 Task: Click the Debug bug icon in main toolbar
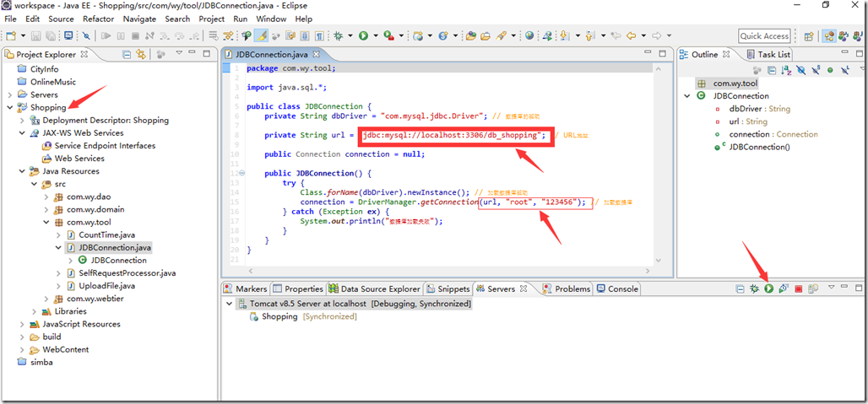[x=338, y=36]
